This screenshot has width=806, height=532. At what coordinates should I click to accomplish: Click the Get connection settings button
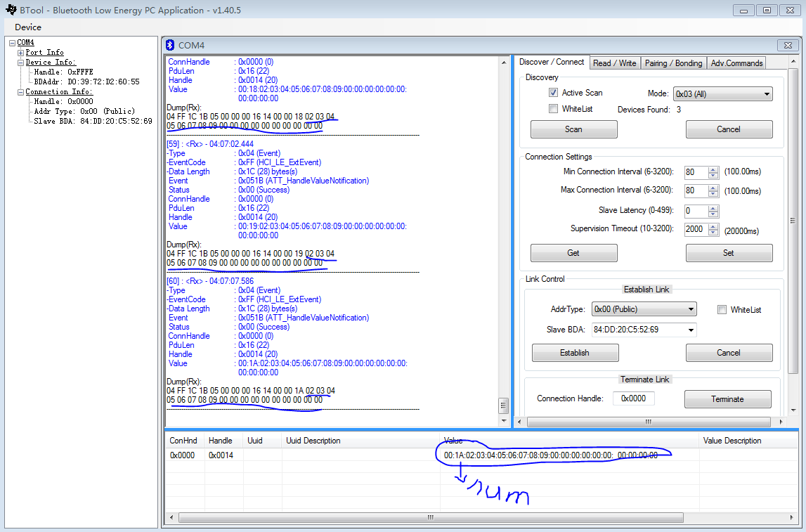tap(573, 253)
